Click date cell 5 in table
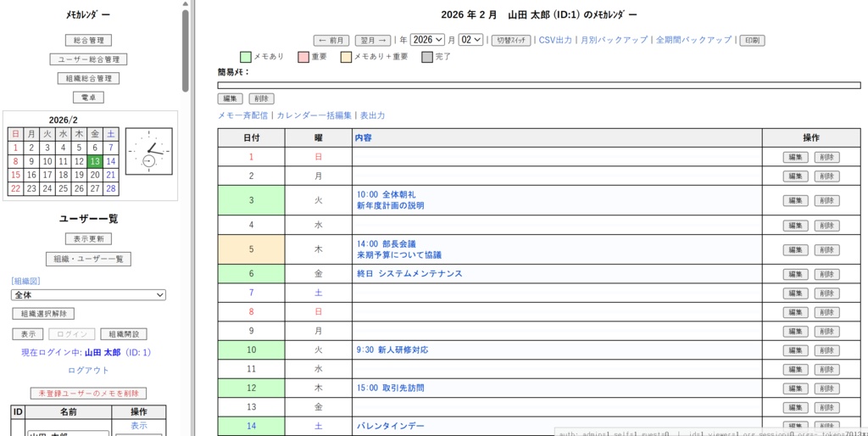The height and width of the screenshot is (436, 868). 251,249
